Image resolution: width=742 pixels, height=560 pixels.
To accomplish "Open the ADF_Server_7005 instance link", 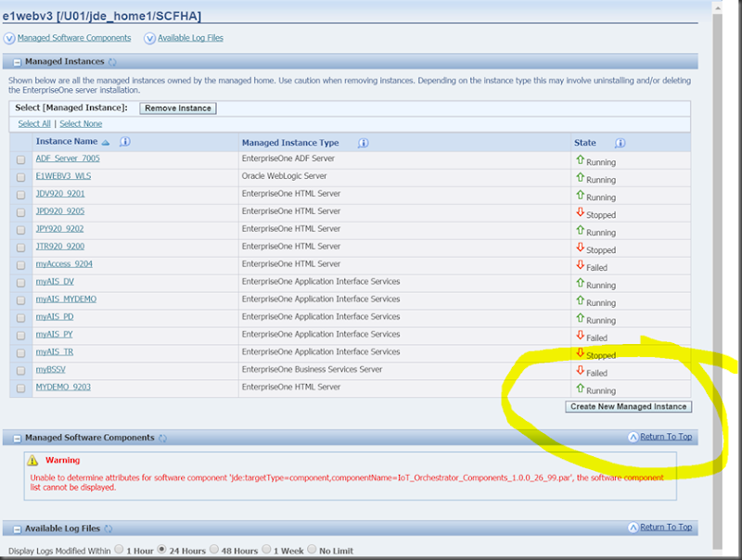I will 68,159.
